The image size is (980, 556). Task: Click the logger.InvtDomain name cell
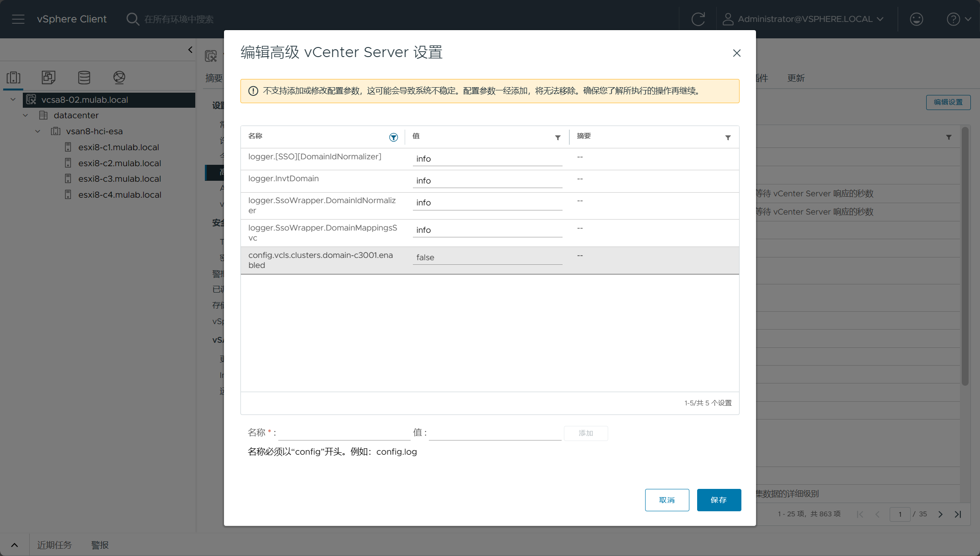click(x=283, y=178)
